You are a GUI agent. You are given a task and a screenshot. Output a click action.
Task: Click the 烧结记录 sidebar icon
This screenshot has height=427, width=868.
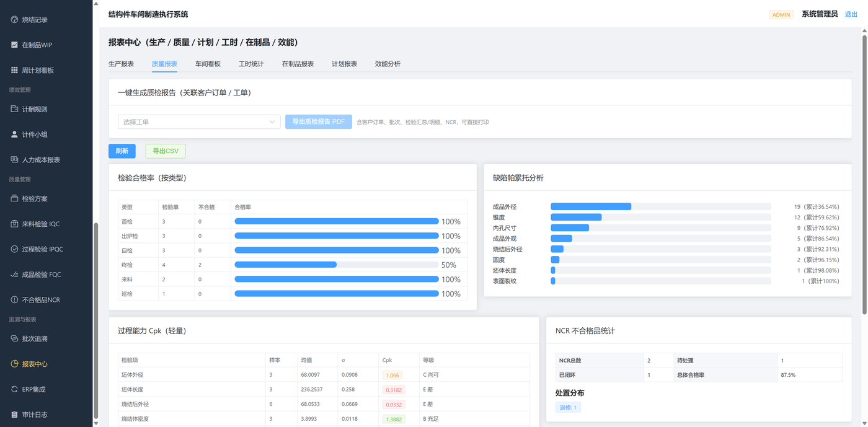14,20
